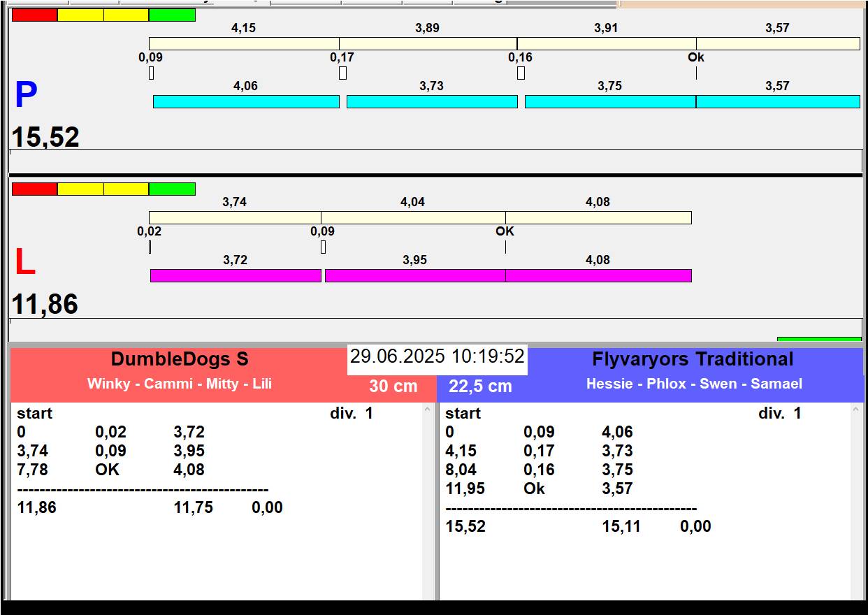Click the small pass marker under 0,17

tap(342, 73)
